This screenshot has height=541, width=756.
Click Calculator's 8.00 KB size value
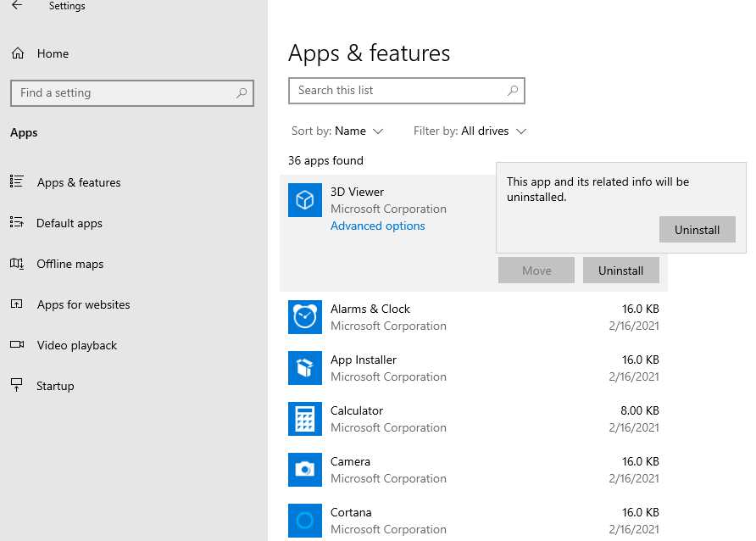(639, 410)
